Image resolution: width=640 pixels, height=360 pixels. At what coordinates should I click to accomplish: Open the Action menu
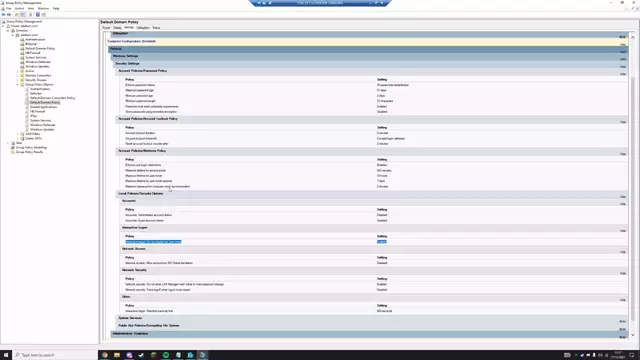click(x=19, y=8)
